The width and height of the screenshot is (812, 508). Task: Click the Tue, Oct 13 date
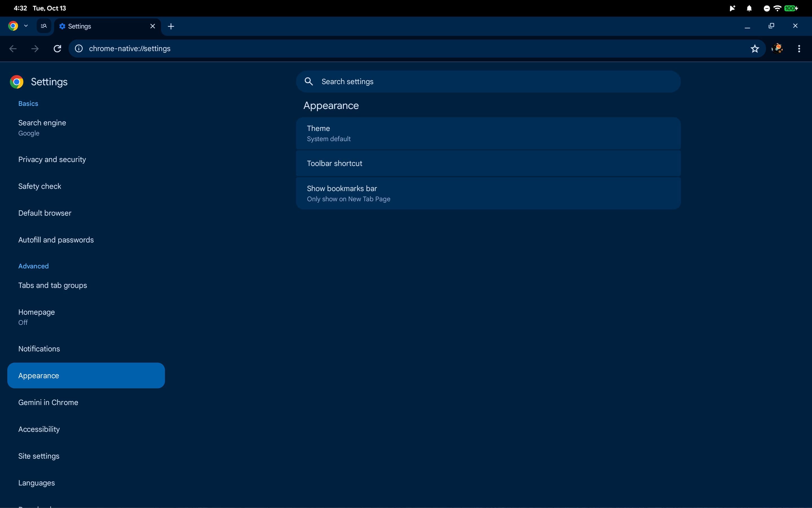point(49,8)
